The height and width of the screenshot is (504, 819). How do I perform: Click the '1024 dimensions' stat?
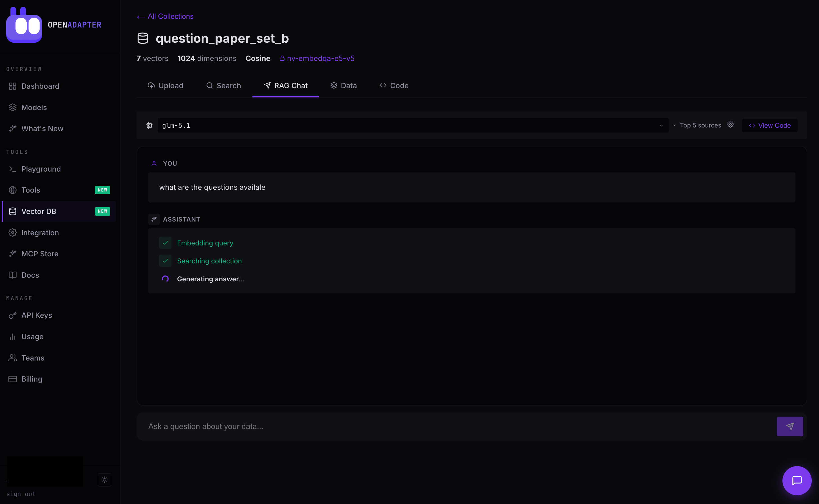207,58
